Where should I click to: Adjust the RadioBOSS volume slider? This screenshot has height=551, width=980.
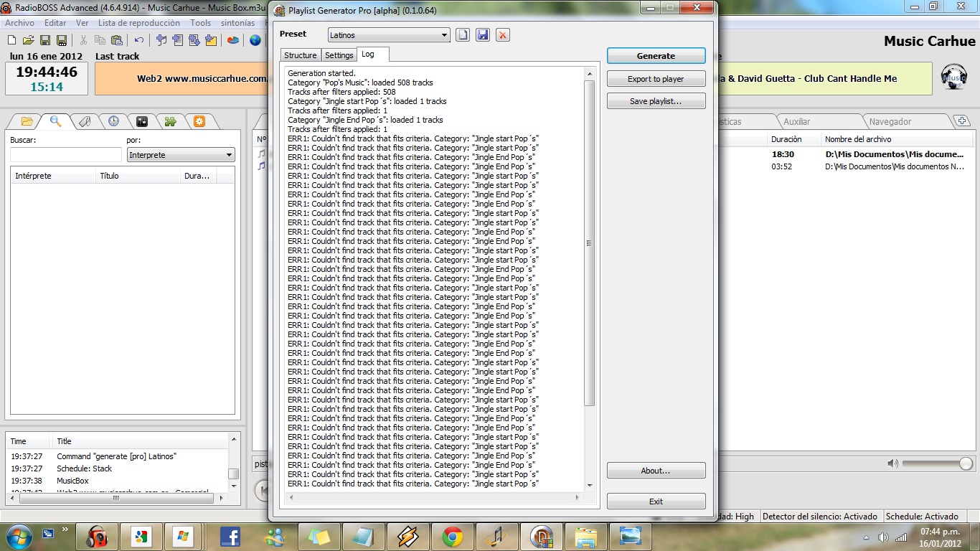pos(938,463)
